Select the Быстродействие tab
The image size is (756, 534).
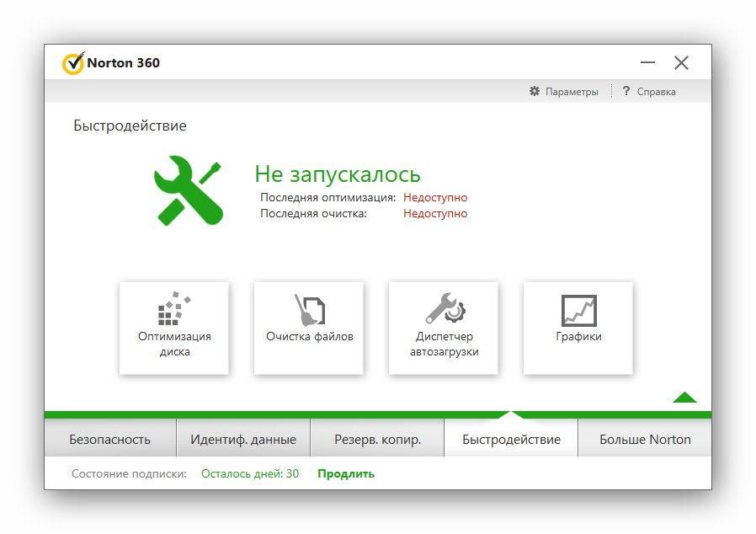[511, 439]
